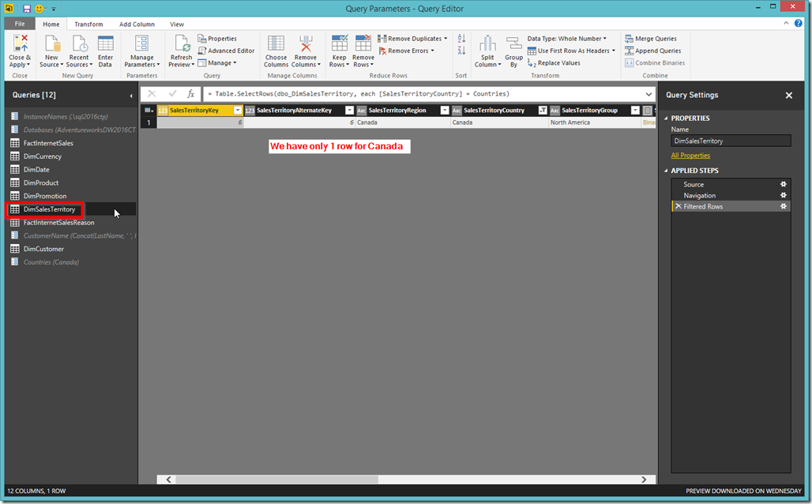
Task: Open SalesTerritoryGroup filter dropdown
Action: pyautogui.click(x=635, y=110)
